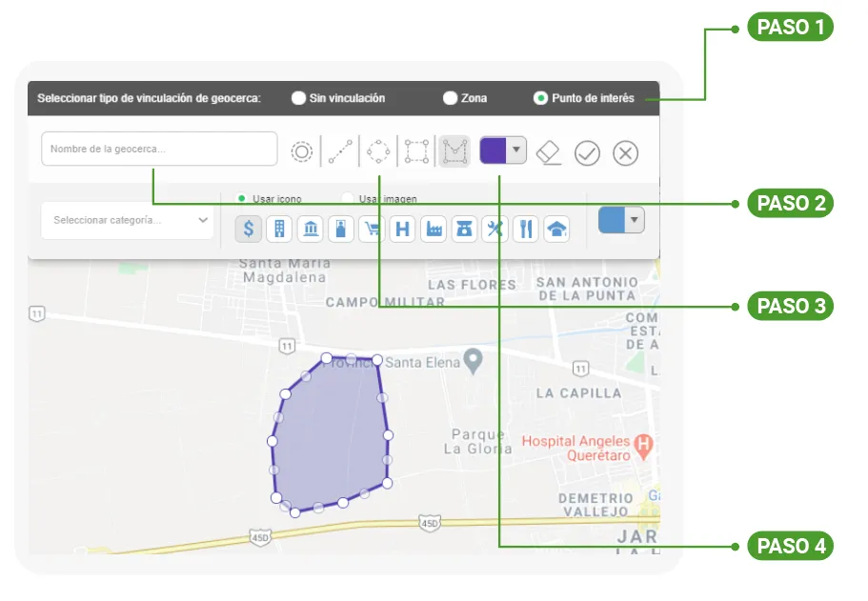Select the Zona radio option
The width and height of the screenshot is (868, 601).
450,98
